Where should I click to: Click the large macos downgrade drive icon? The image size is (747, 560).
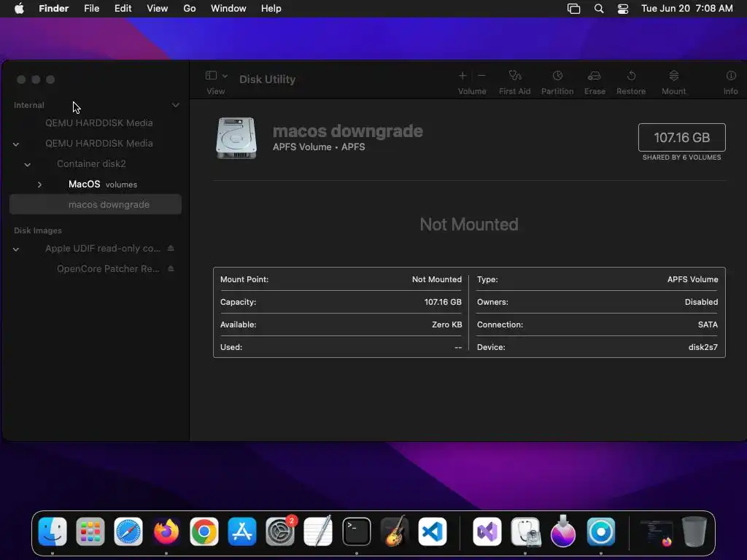pos(236,138)
